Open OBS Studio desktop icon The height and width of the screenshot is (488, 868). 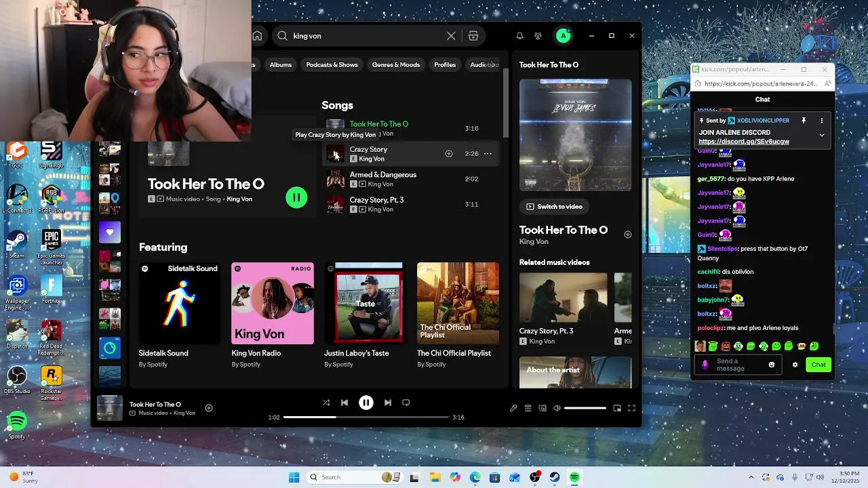click(x=17, y=380)
